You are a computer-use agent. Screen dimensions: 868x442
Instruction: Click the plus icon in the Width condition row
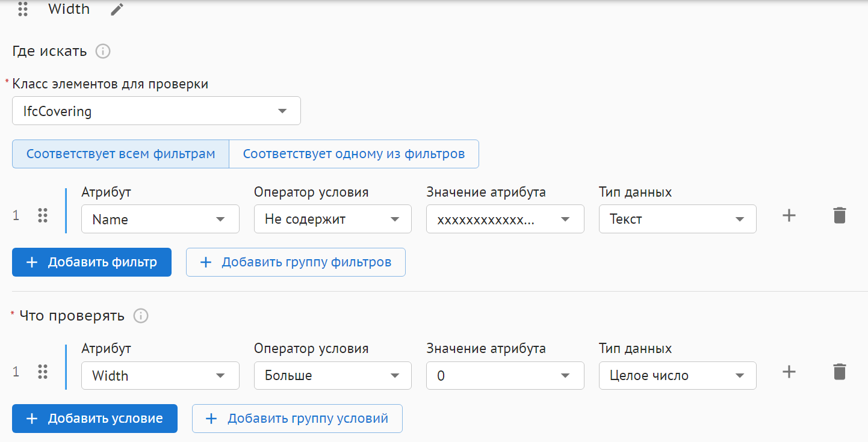789,372
